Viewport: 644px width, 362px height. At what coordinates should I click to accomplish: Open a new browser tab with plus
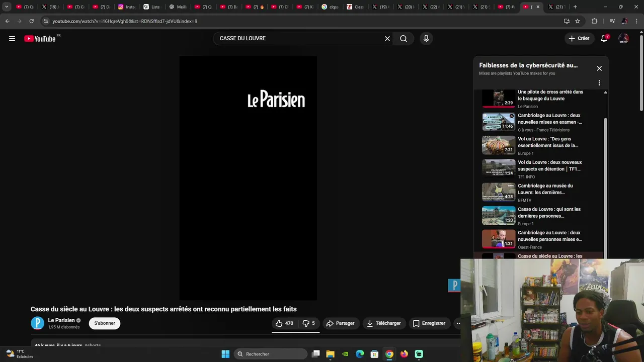tap(575, 7)
